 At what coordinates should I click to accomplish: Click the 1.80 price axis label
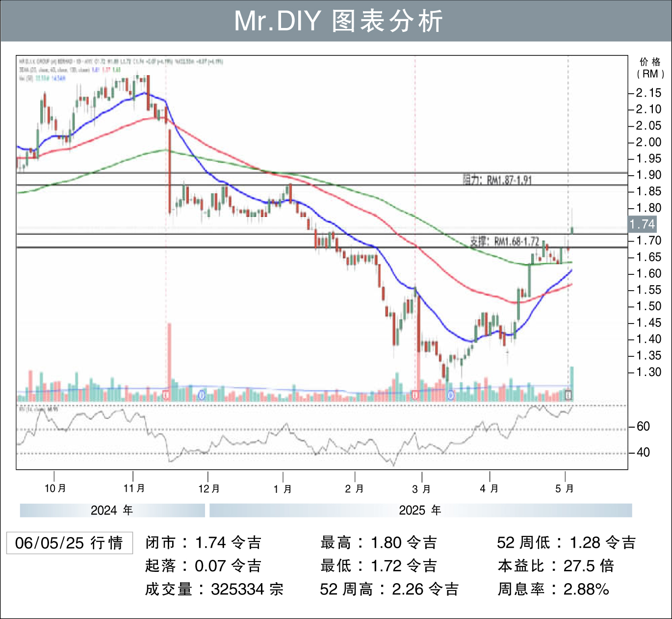[648, 208]
